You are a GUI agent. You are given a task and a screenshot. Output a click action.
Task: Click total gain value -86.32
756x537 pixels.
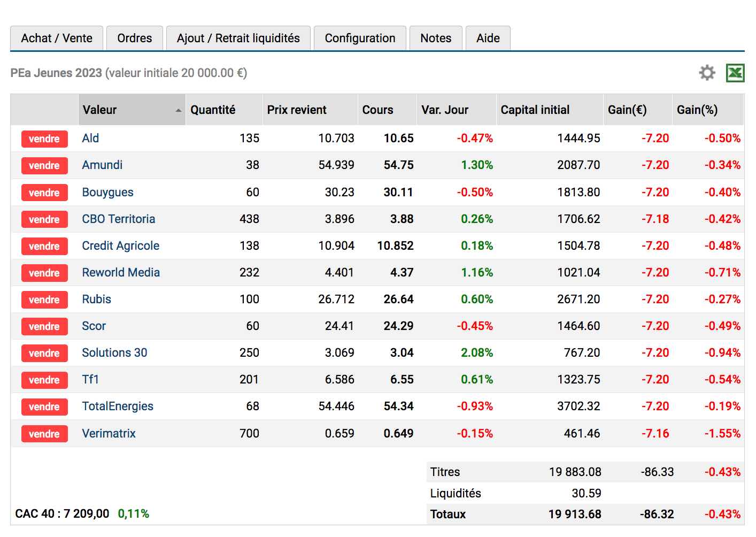pyautogui.click(x=657, y=514)
